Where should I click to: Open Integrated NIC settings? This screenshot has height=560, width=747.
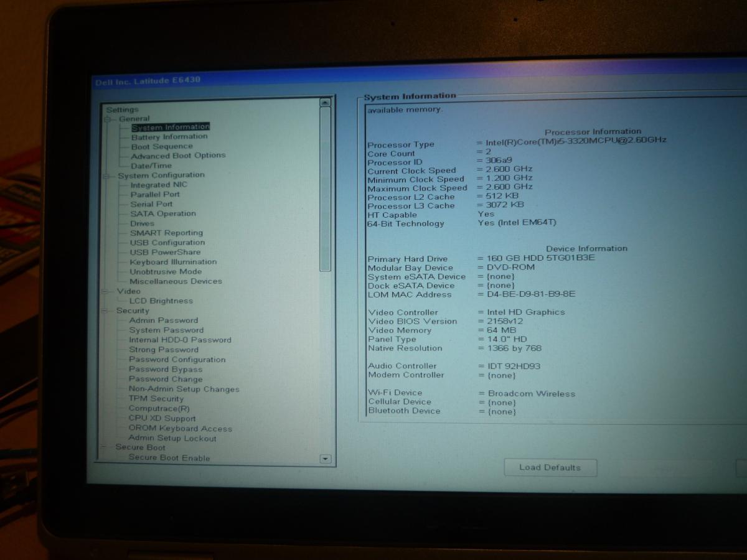(159, 185)
